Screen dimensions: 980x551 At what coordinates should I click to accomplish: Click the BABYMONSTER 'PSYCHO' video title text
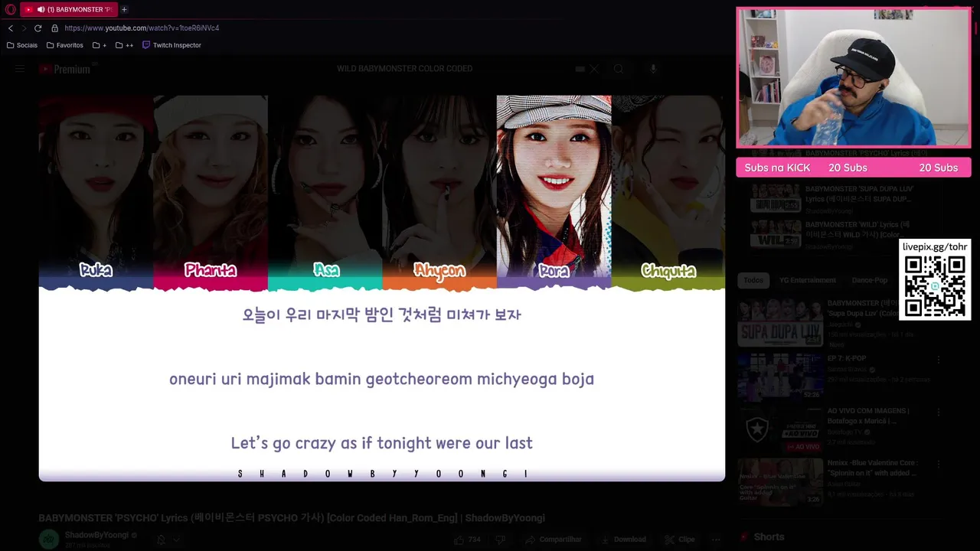coord(292,518)
